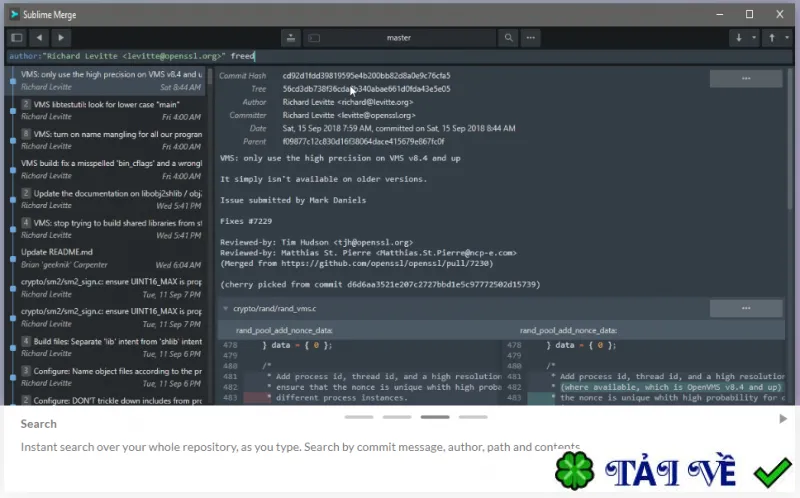Go to the first slide indicator
This screenshot has width=800, height=498.
(359, 417)
